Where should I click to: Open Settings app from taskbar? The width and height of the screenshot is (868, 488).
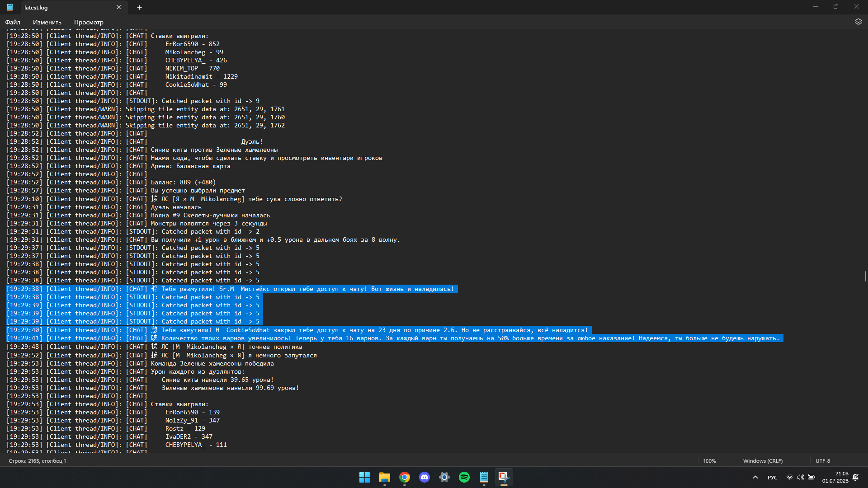click(x=444, y=477)
